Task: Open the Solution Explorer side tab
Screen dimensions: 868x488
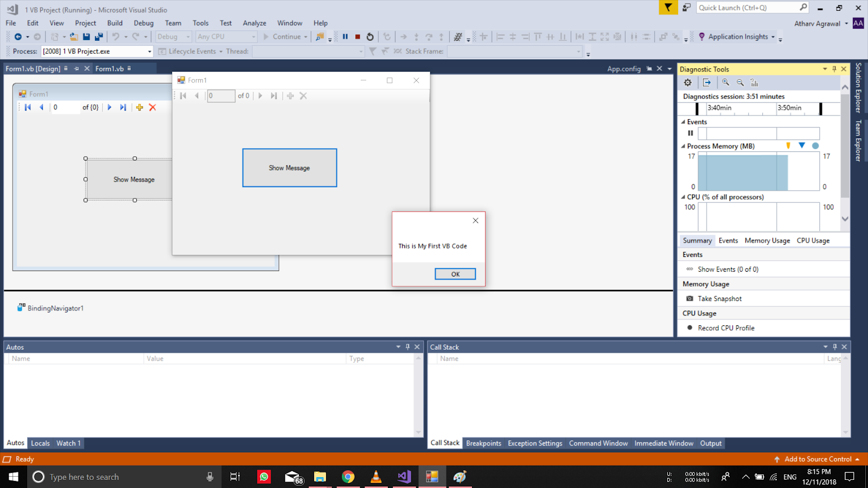Action: 858,88
